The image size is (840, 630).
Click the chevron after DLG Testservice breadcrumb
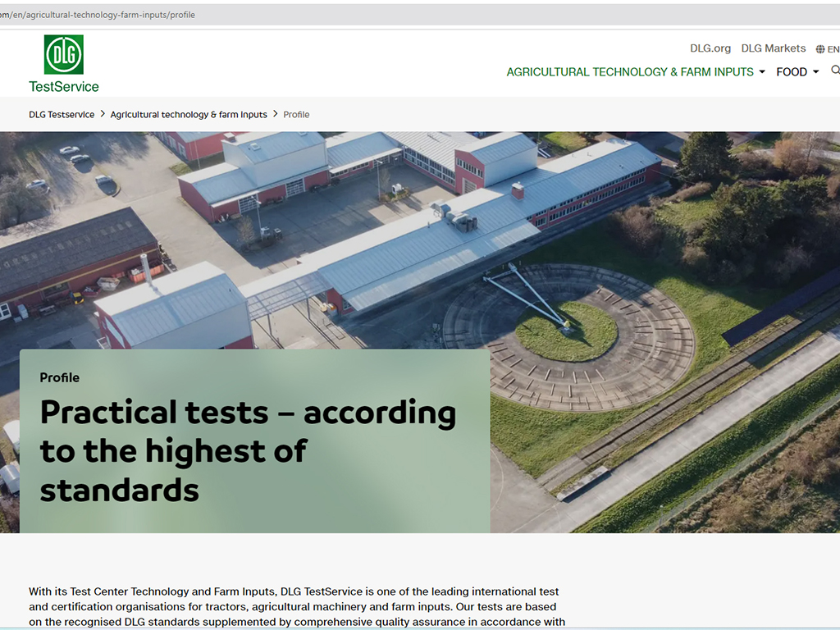point(103,114)
